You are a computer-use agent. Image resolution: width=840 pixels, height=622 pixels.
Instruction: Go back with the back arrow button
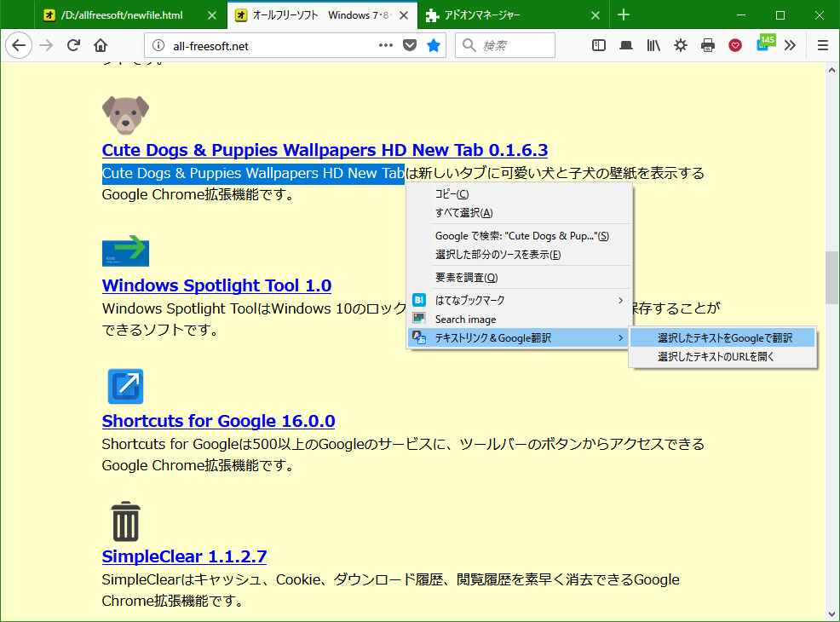point(19,45)
